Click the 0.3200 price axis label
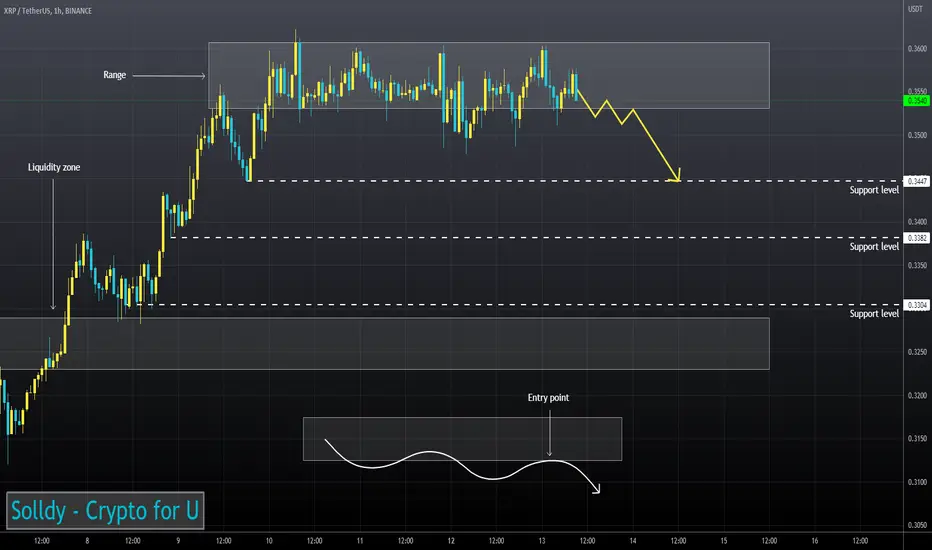932x550 pixels. pyautogui.click(x=917, y=395)
